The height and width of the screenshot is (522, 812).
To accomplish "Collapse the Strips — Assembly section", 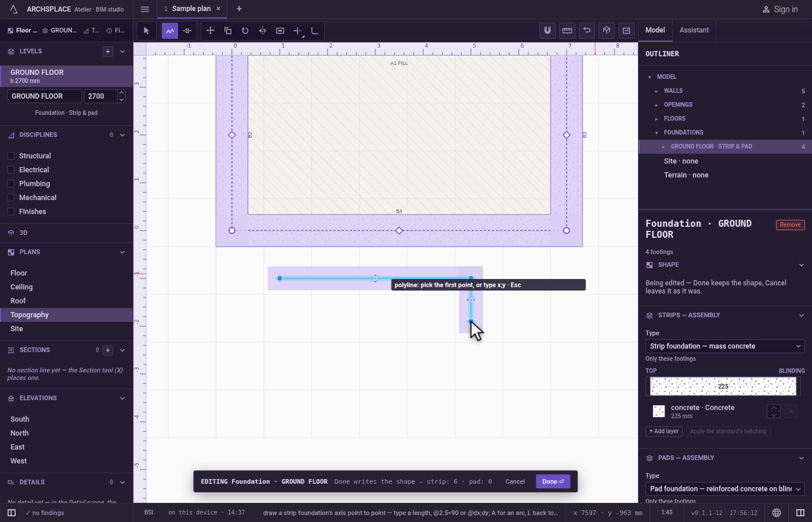I will tap(802, 316).
